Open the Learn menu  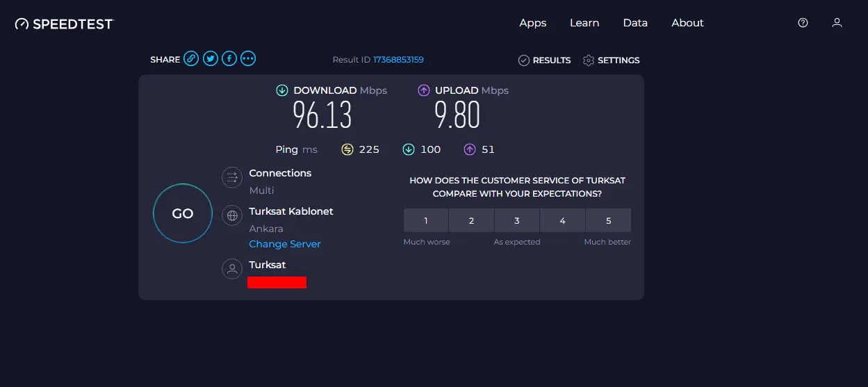(584, 23)
